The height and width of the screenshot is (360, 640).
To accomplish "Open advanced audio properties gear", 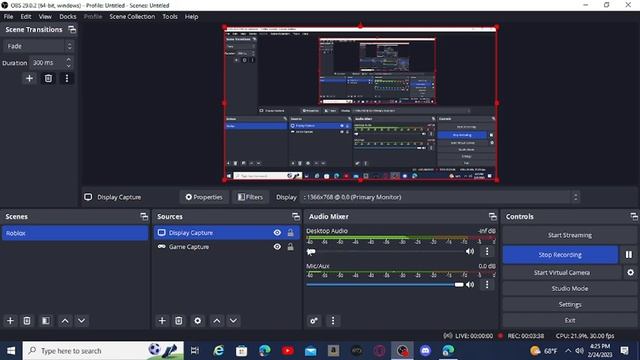I will click(x=314, y=321).
